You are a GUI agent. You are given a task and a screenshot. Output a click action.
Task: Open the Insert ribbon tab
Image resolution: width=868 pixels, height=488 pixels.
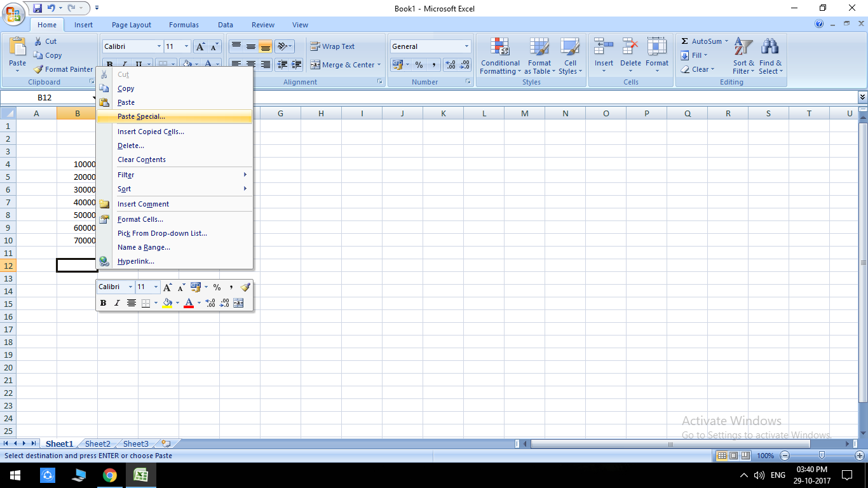[x=83, y=25]
